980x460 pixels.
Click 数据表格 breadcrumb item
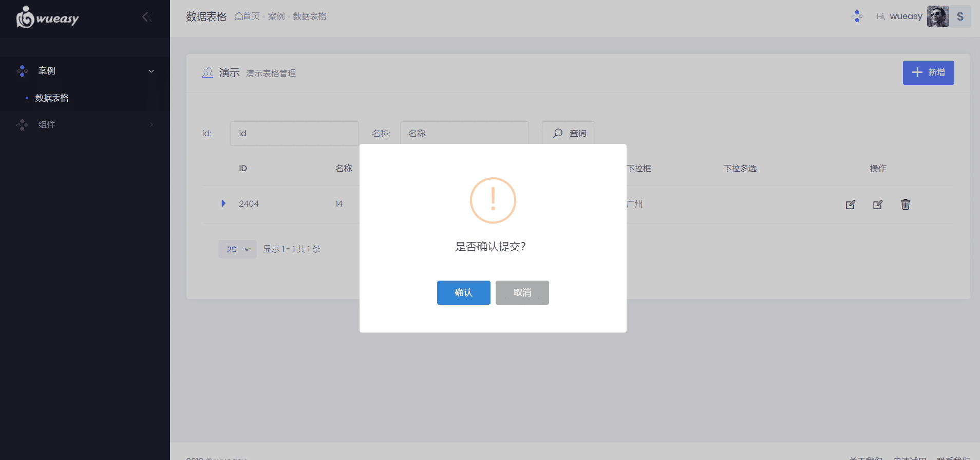[310, 16]
